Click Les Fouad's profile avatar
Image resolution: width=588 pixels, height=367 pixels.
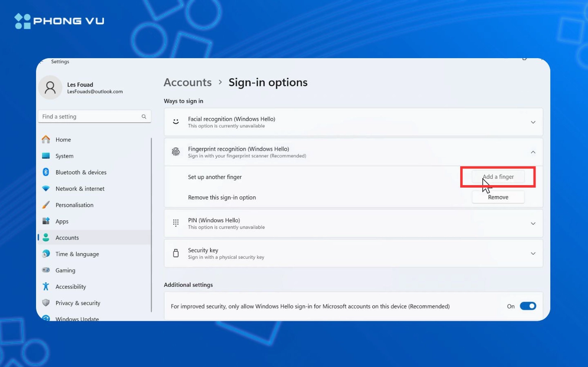point(50,87)
